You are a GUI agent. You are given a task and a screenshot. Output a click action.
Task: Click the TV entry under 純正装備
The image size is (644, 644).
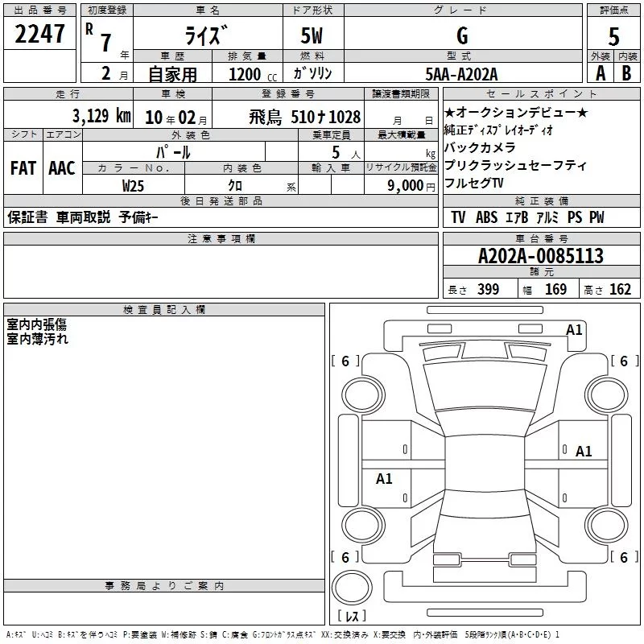pyautogui.click(x=458, y=217)
